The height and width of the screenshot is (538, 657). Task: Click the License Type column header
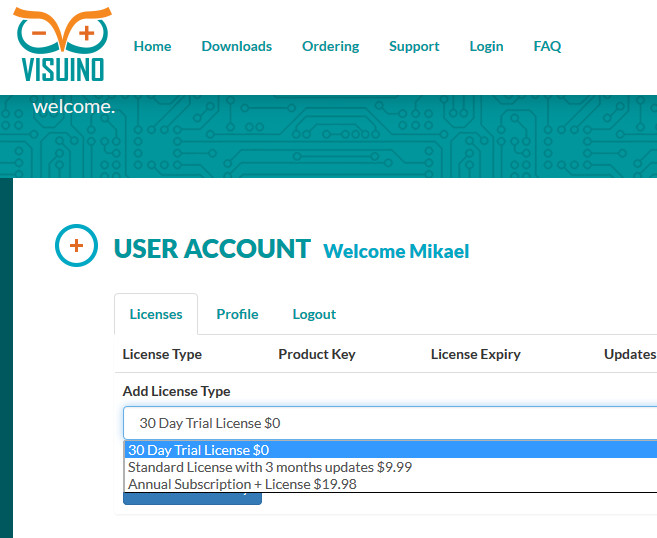(162, 354)
